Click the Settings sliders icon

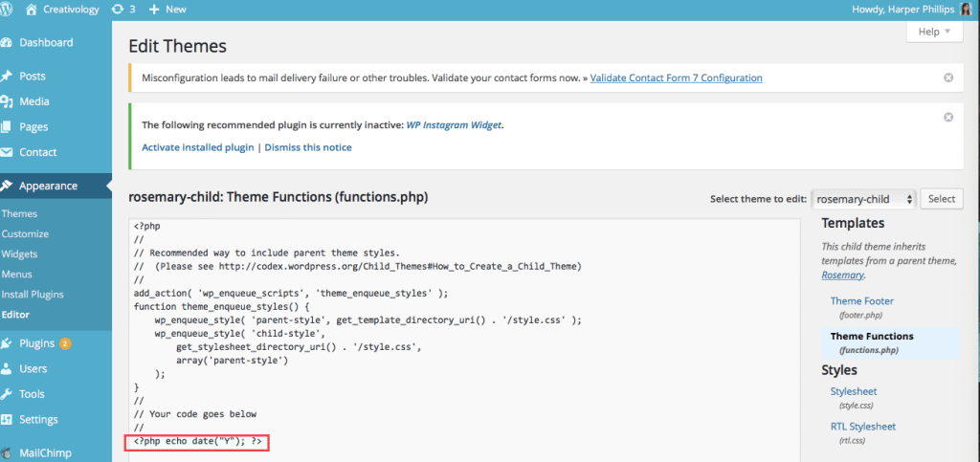click(x=7, y=420)
